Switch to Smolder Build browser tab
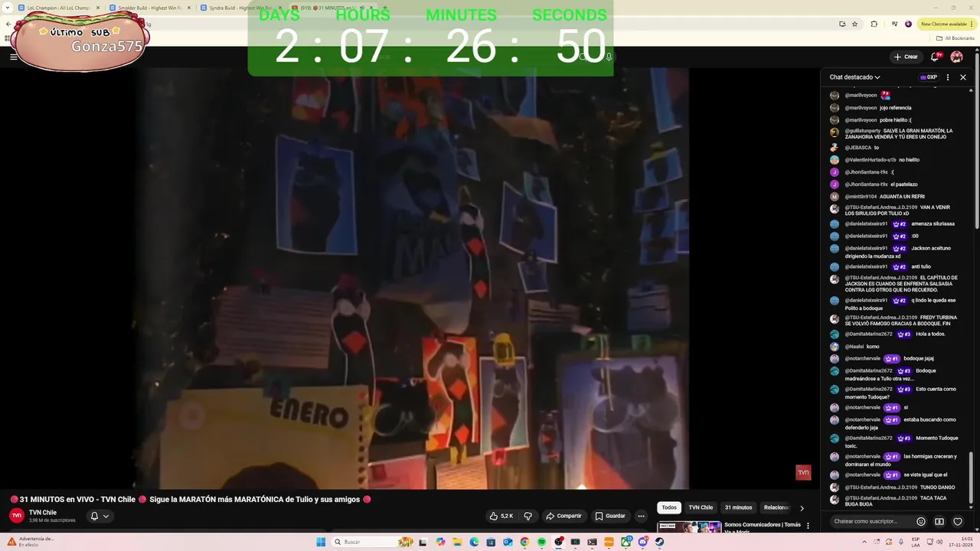The height and width of the screenshot is (551, 980). pyautogui.click(x=150, y=8)
